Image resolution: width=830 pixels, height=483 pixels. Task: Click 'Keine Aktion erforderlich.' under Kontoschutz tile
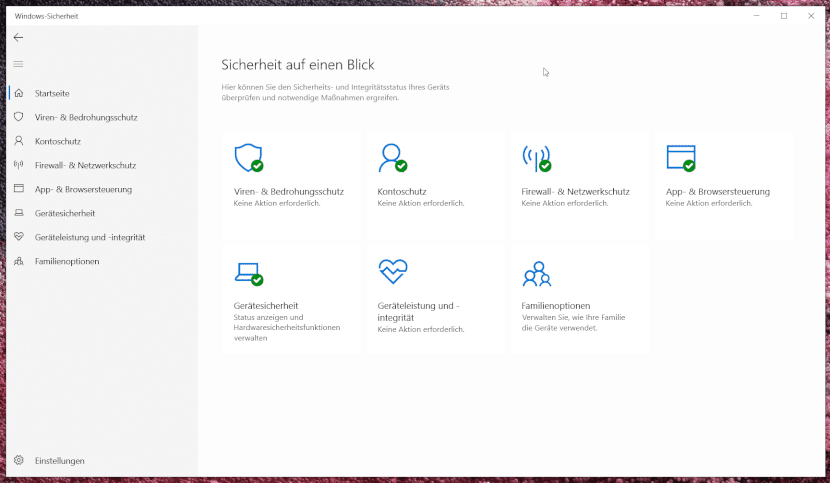(x=421, y=203)
